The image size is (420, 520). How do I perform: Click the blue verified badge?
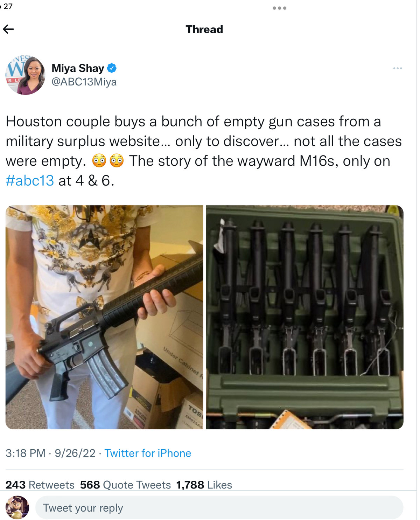click(x=112, y=68)
